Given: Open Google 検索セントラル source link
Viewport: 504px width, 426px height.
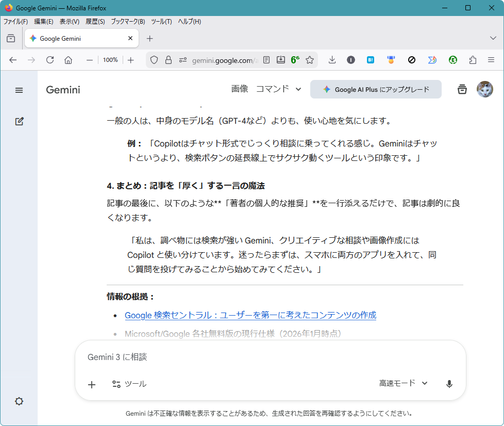Looking at the screenshot, I should [x=250, y=315].
